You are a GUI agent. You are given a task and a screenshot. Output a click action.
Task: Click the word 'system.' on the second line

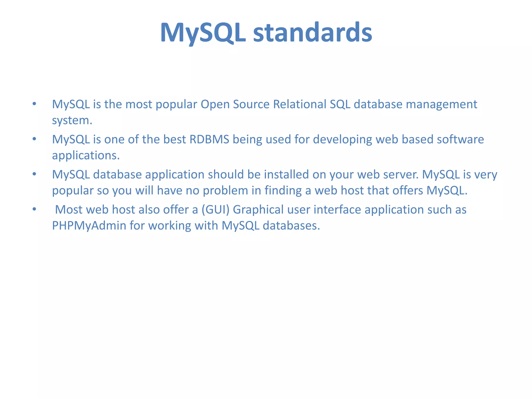click(72, 120)
